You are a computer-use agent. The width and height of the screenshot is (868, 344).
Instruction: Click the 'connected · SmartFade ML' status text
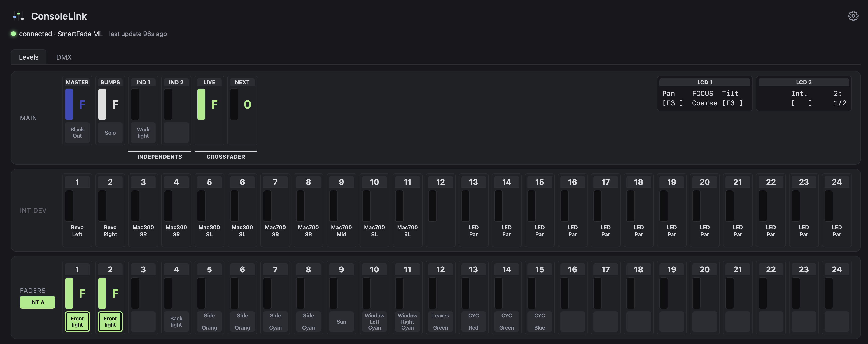[61, 34]
